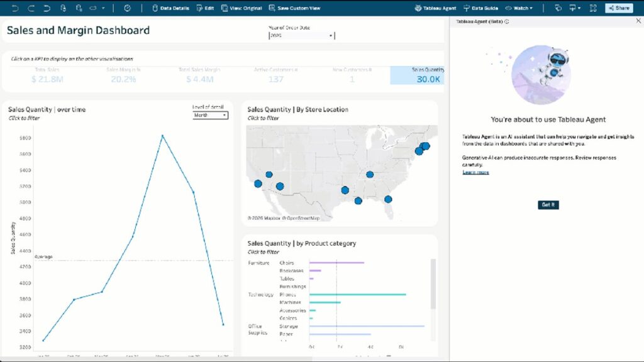Open Tableau Agent from the toolbar

coord(435,8)
